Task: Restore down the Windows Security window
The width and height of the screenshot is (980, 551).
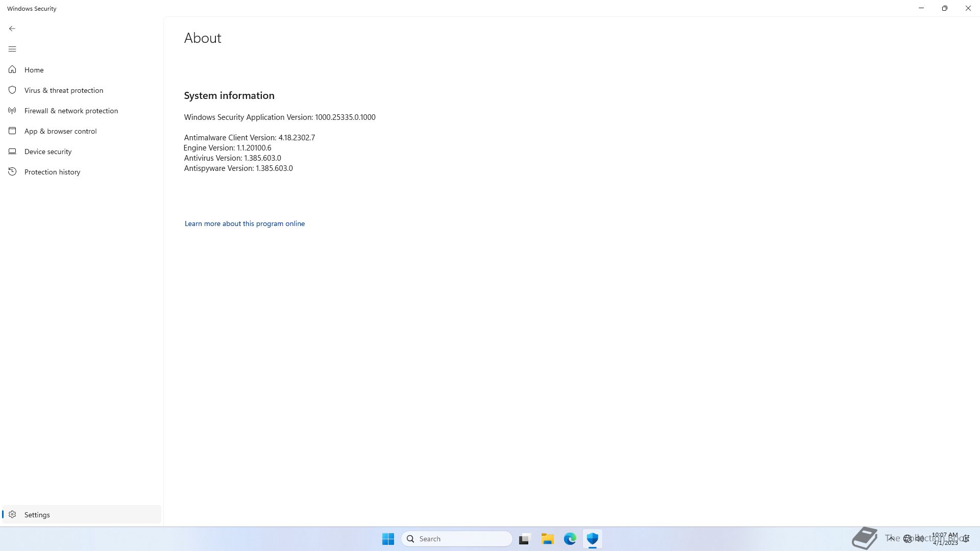Action: 945,8
